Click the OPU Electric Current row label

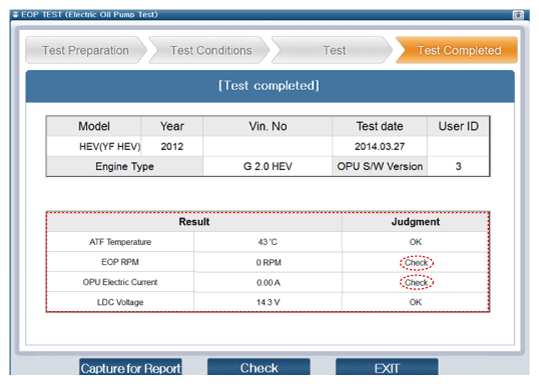pos(120,282)
